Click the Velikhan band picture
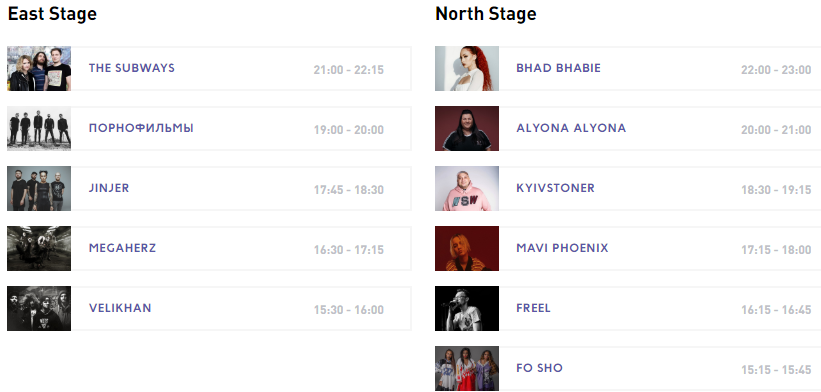Viewport: 821px width, 392px height. pyautogui.click(x=39, y=308)
